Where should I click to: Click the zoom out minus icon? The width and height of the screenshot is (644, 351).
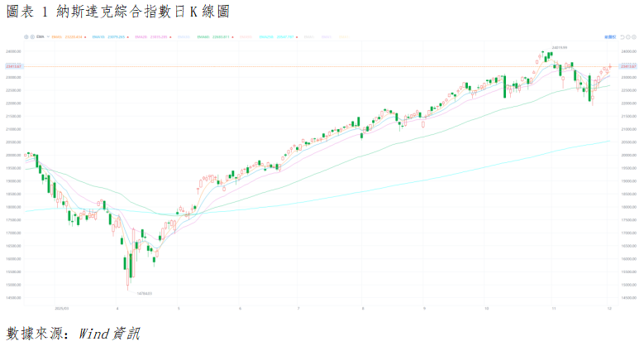[x=630, y=36]
